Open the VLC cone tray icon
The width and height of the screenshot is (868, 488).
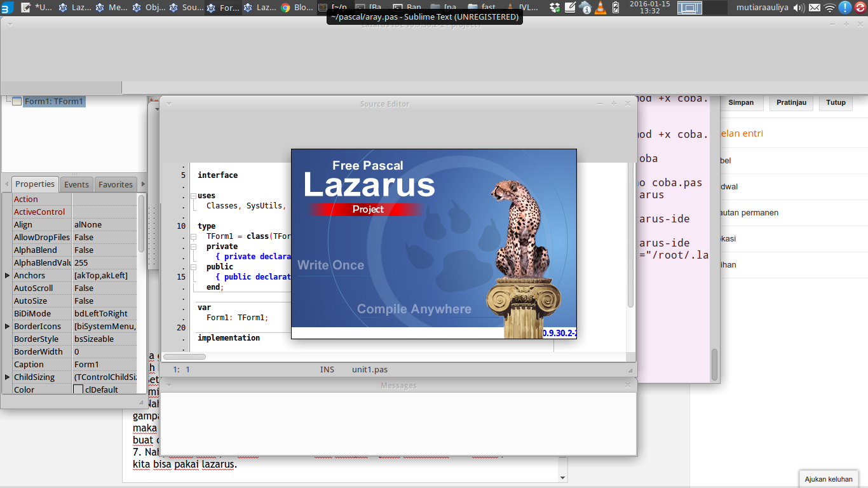click(x=600, y=8)
